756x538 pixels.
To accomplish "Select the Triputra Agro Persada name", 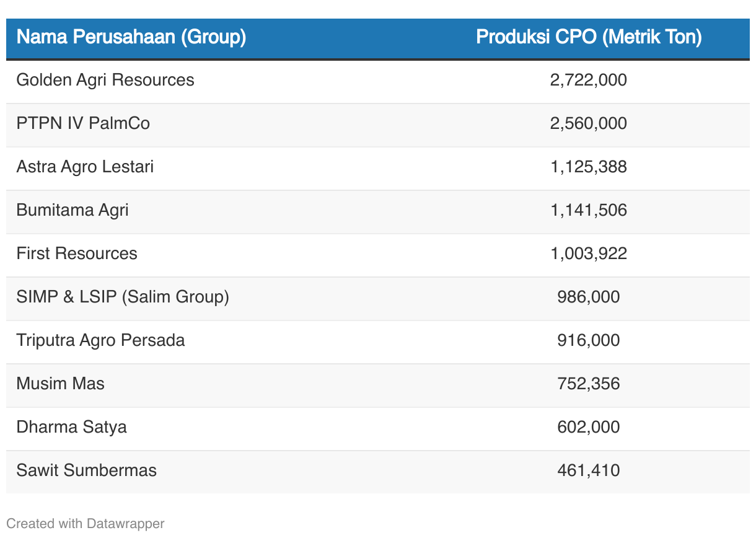I will [100, 340].
